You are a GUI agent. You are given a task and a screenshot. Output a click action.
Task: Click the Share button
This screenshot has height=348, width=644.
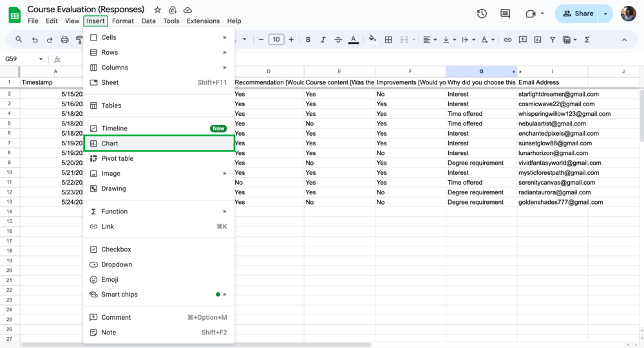(578, 14)
